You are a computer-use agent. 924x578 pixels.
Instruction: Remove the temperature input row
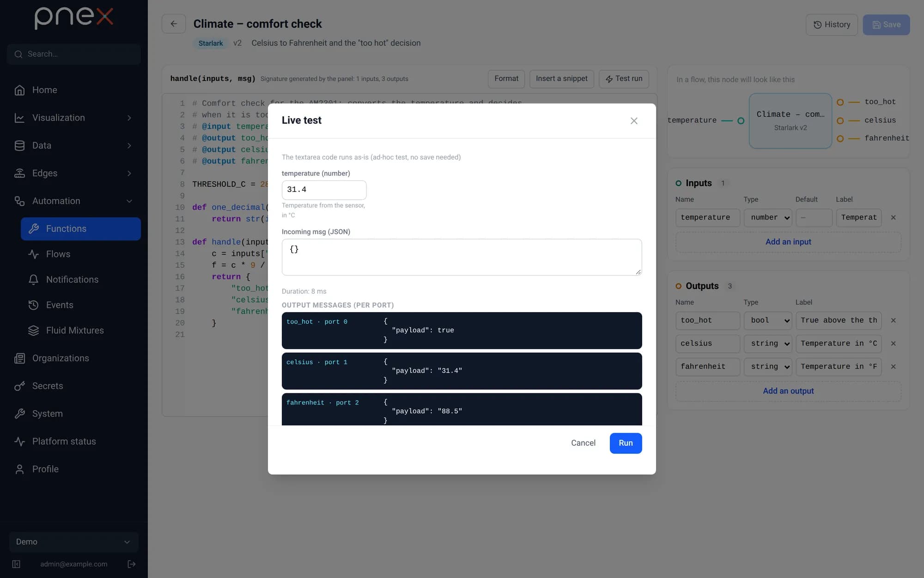click(x=893, y=217)
